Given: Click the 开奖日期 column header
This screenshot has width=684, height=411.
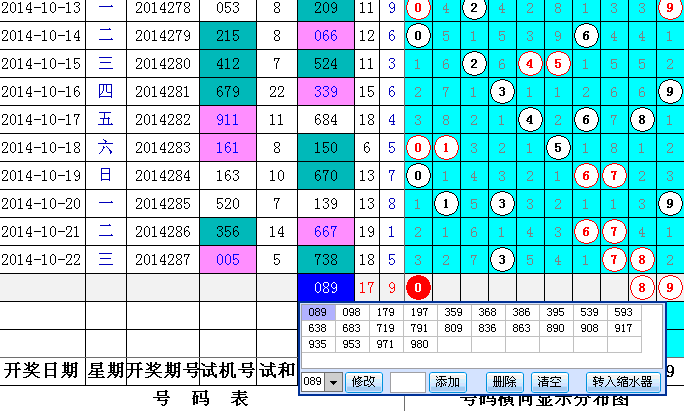Looking at the screenshot, I should click(x=42, y=370).
